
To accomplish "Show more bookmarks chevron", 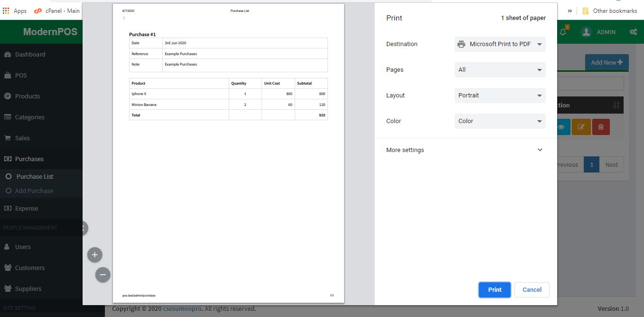I will (569, 10).
